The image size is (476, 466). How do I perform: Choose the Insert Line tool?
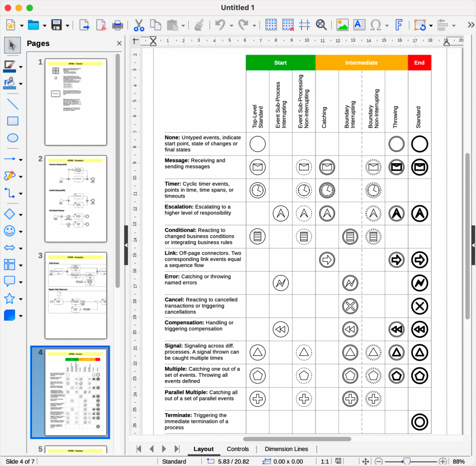pyautogui.click(x=12, y=104)
